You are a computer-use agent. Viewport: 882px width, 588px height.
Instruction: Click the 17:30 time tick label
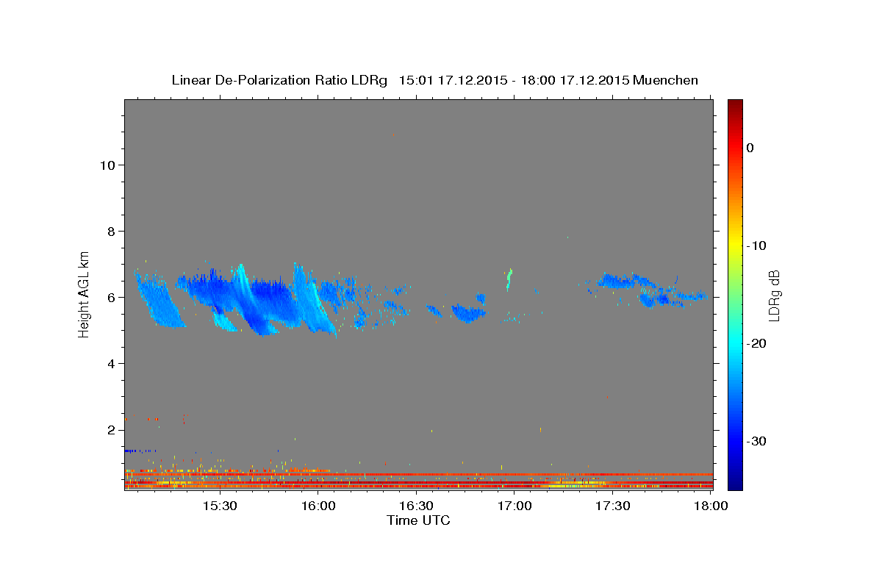pos(613,506)
